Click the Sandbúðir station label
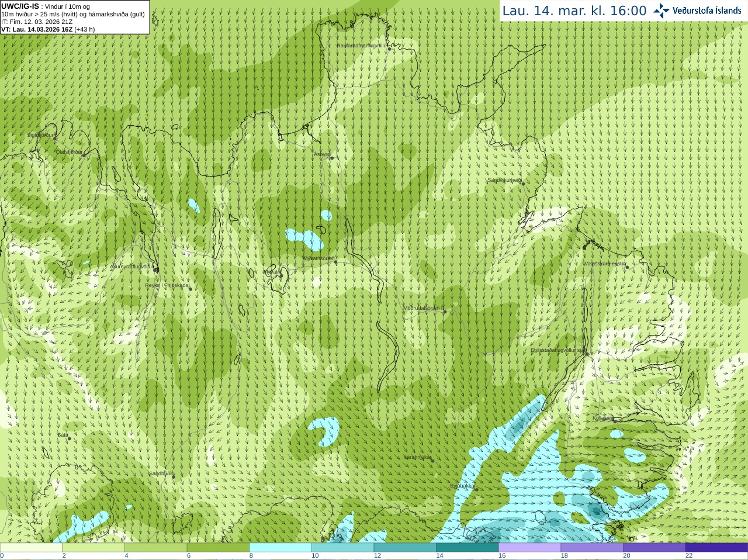748x560 pixels. [x=161, y=473]
